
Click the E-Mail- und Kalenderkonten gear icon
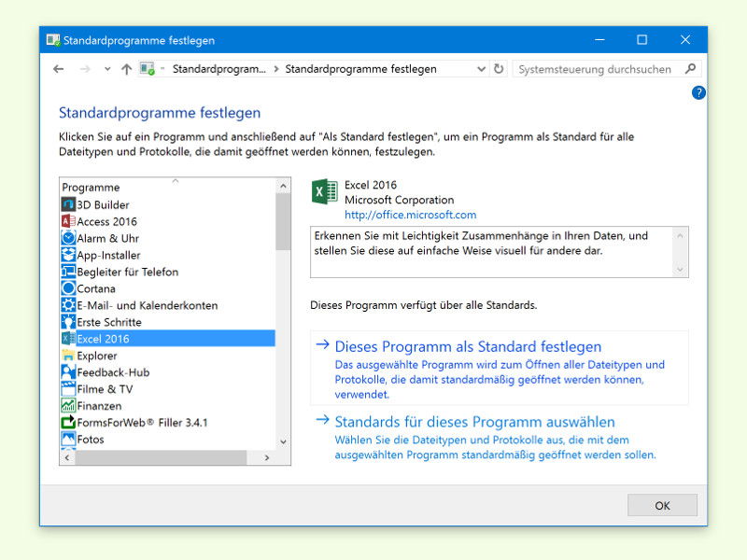[x=68, y=305]
